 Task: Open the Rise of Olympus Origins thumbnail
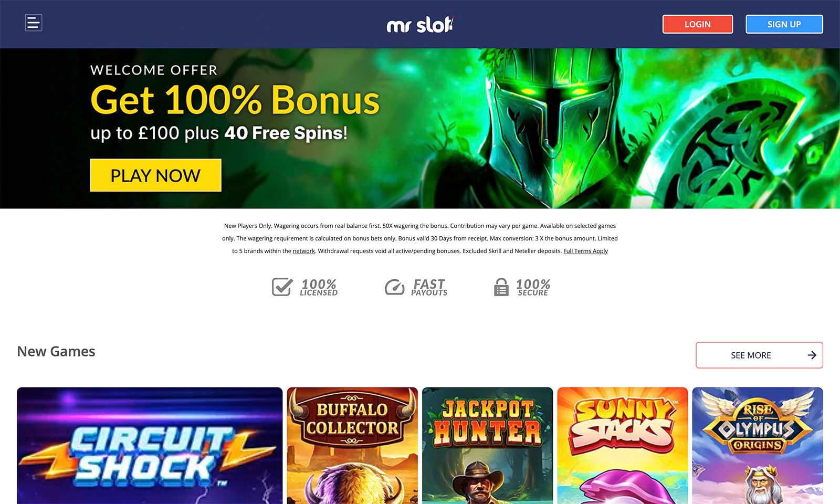(758, 446)
